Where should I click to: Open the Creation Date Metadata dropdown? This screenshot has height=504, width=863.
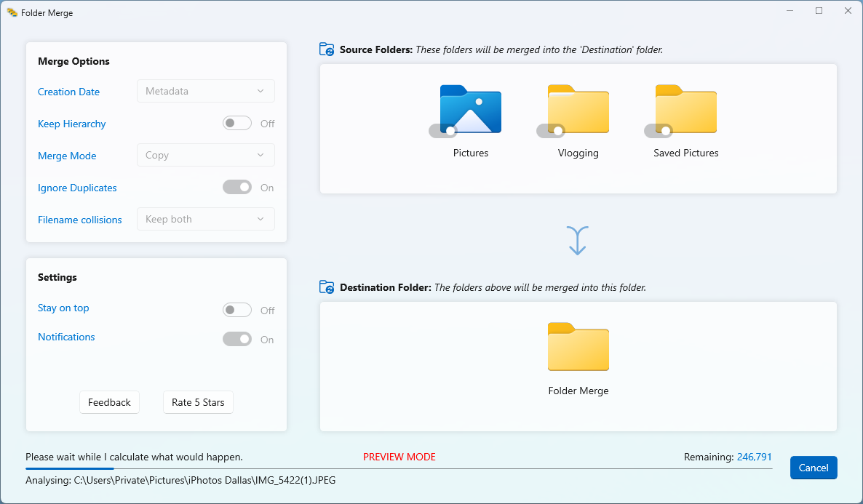coord(205,91)
